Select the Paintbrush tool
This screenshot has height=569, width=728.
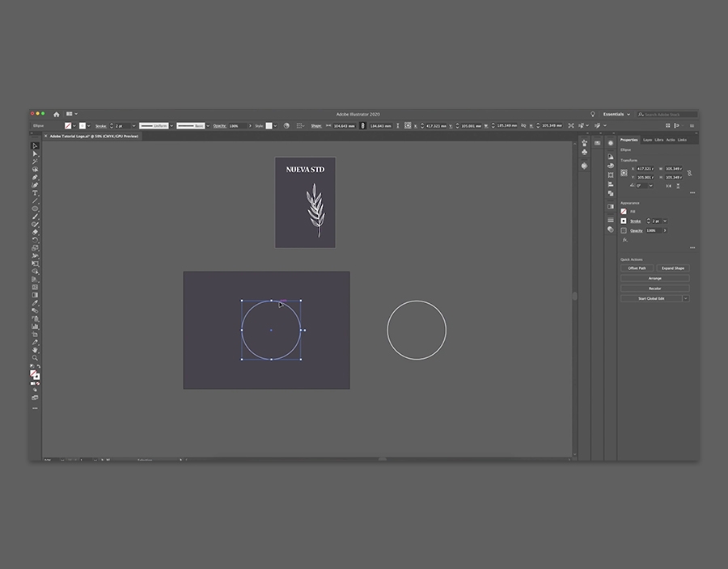point(35,217)
